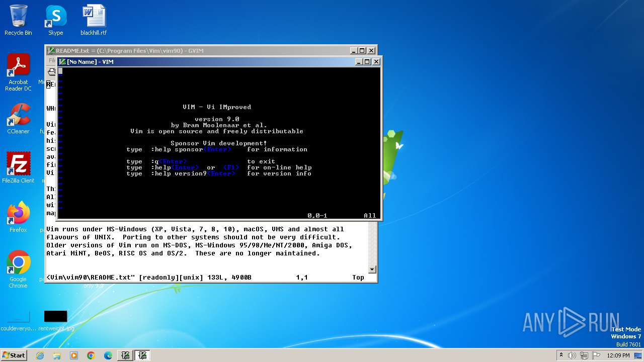Close the [No Name] VIM window
Image resolution: width=644 pixels, height=362 pixels.
tap(376, 62)
